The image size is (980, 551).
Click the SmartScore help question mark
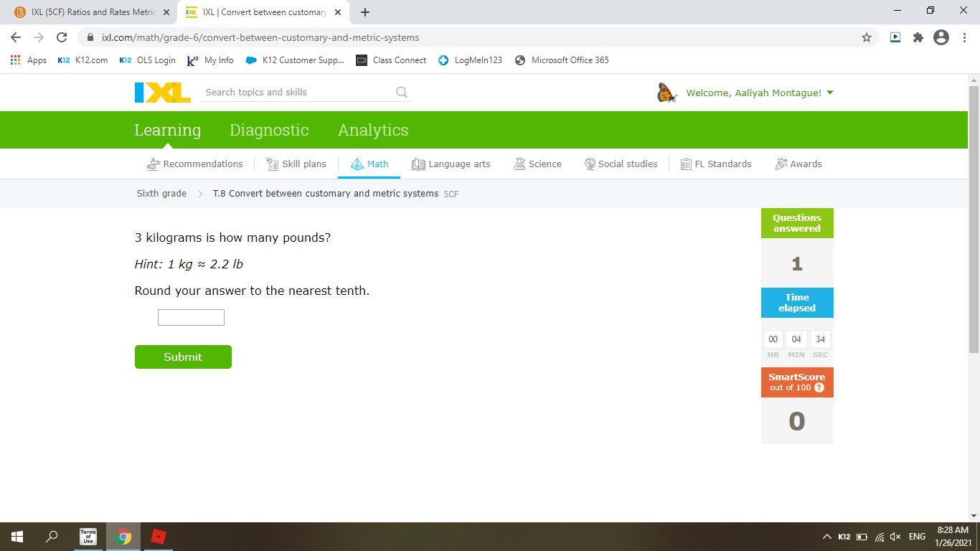tap(819, 387)
